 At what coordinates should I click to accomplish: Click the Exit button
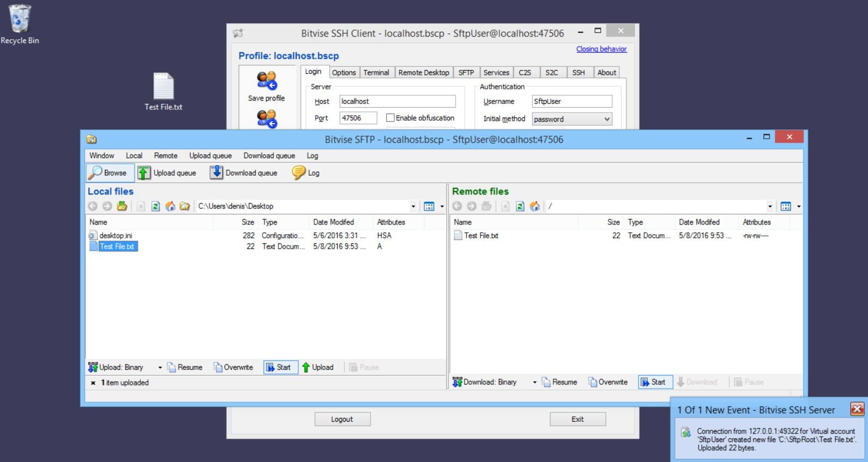coord(578,419)
